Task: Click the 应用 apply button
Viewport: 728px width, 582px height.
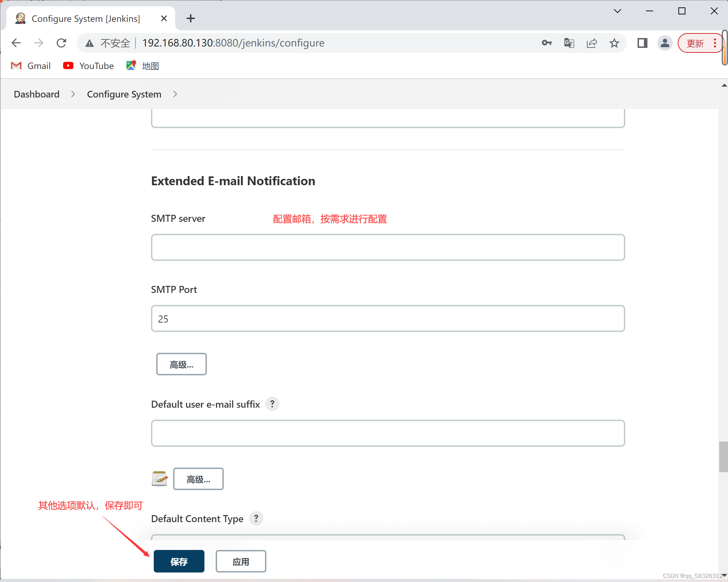Action: pyautogui.click(x=241, y=561)
